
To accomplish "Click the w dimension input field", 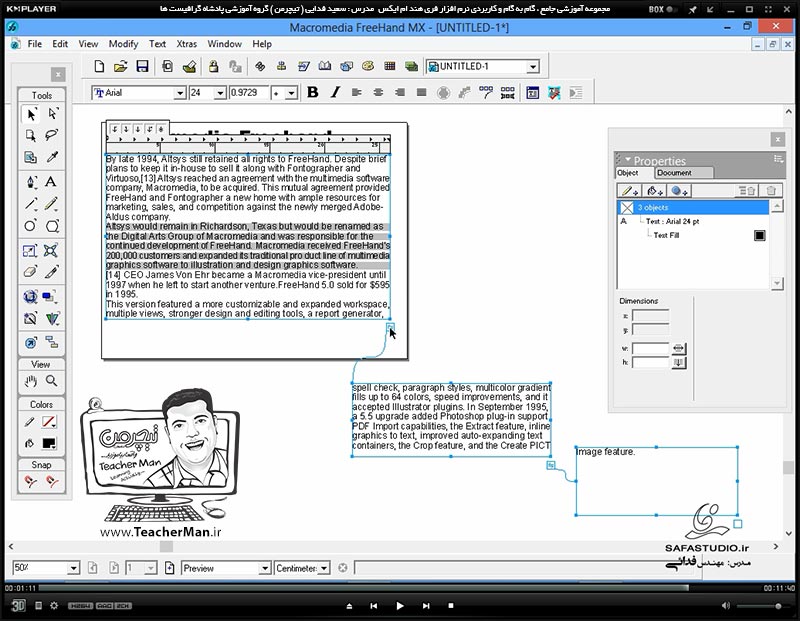I will [x=651, y=349].
